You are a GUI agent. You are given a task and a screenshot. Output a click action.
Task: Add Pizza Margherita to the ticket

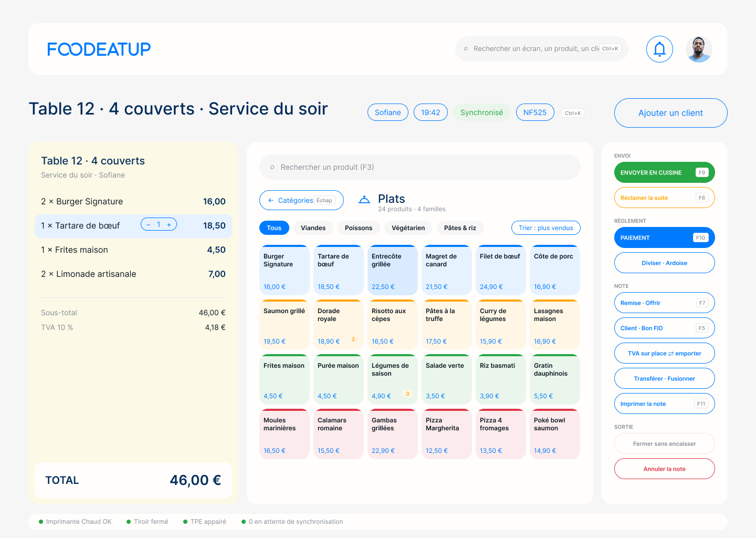[x=447, y=434]
